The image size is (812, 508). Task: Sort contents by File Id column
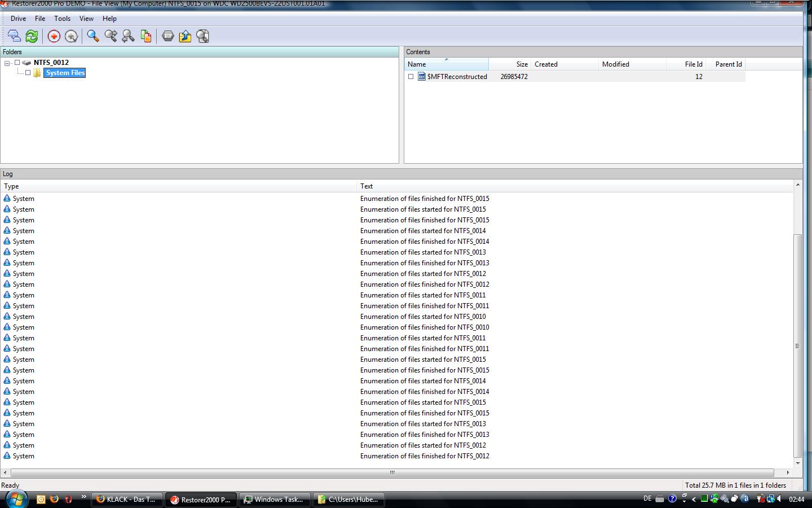pyautogui.click(x=686, y=64)
